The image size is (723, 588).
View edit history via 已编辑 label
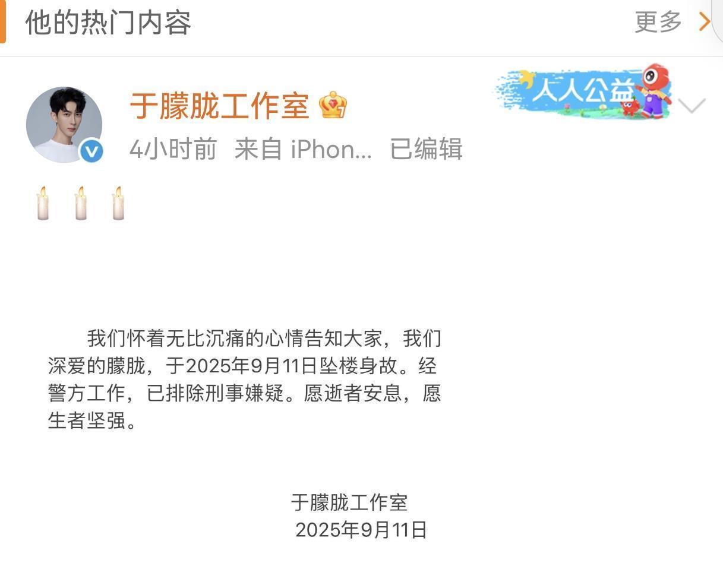[x=426, y=149]
